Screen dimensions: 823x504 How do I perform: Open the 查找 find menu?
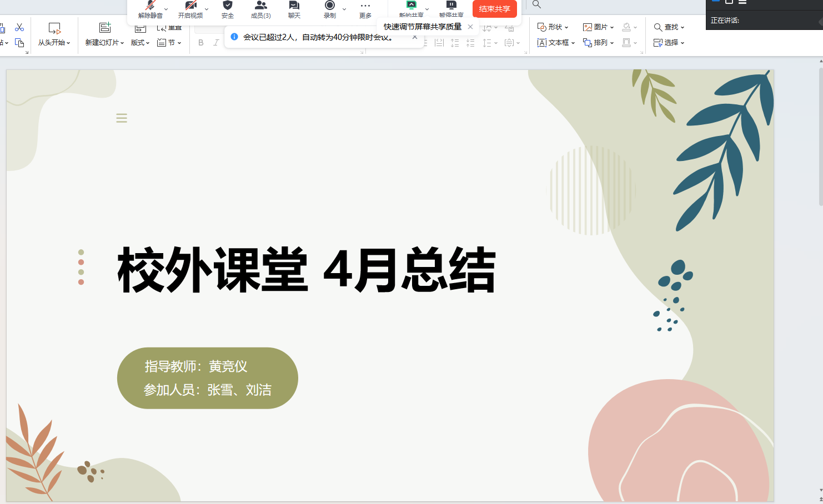coord(669,27)
